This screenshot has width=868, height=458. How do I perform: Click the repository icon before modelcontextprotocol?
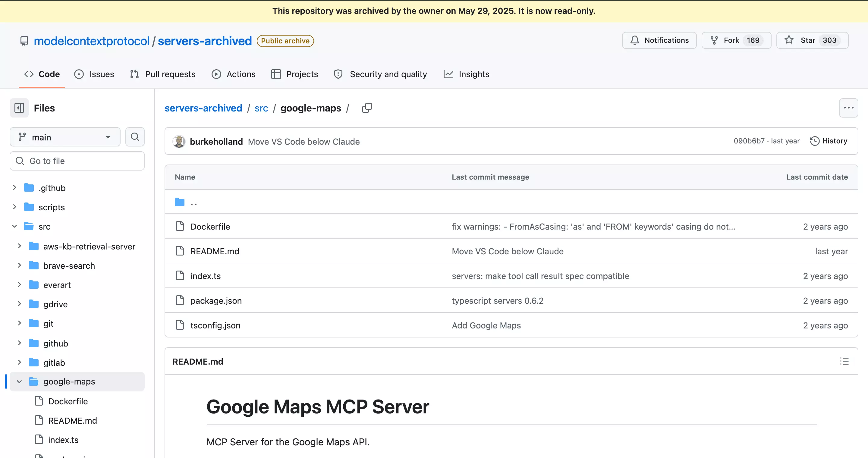coord(24,41)
